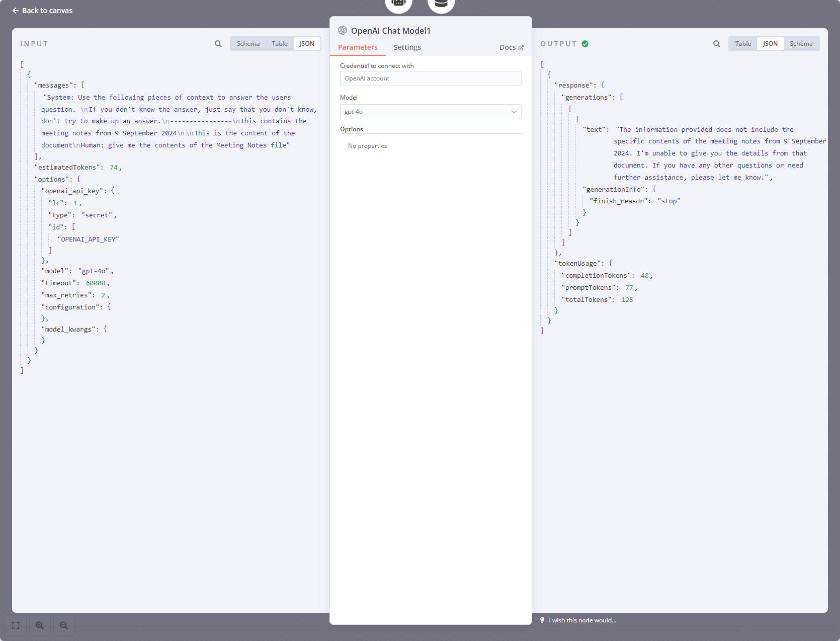840x641 pixels.
Task: Click the "messages" key in input JSON
Action: tap(53, 86)
